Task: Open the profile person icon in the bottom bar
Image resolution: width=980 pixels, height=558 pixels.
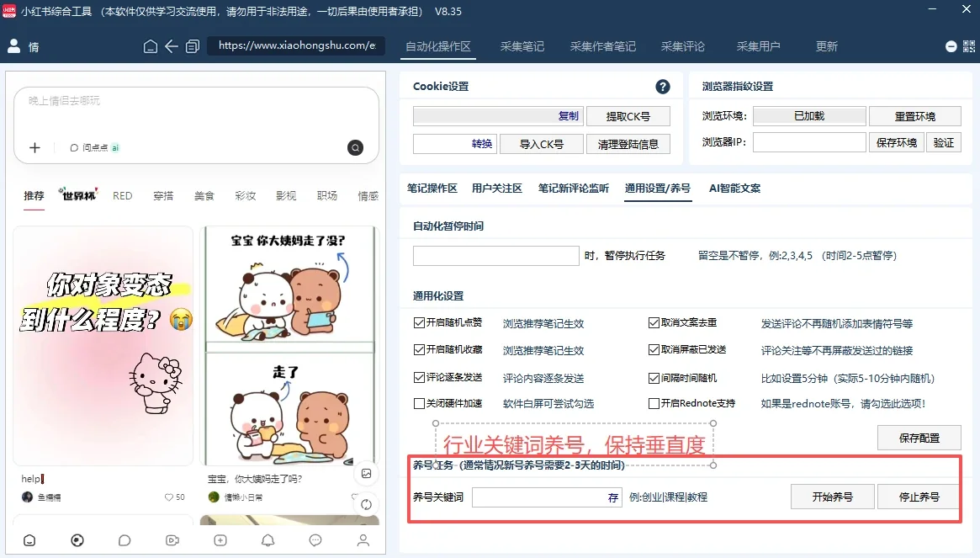Action: pos(363,539)
